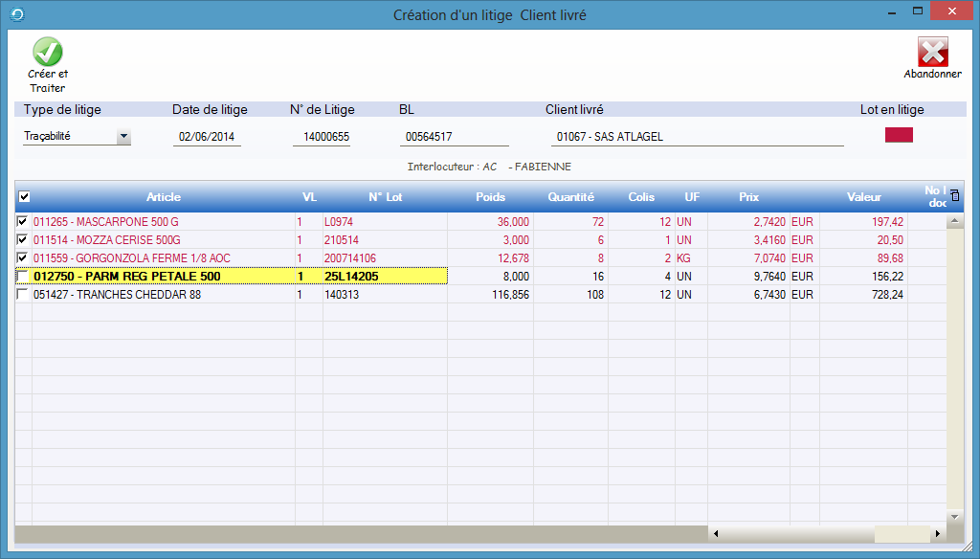This screenshot has width=980, height=559.
Task: Click the BL number field
Action: [454, 137]
